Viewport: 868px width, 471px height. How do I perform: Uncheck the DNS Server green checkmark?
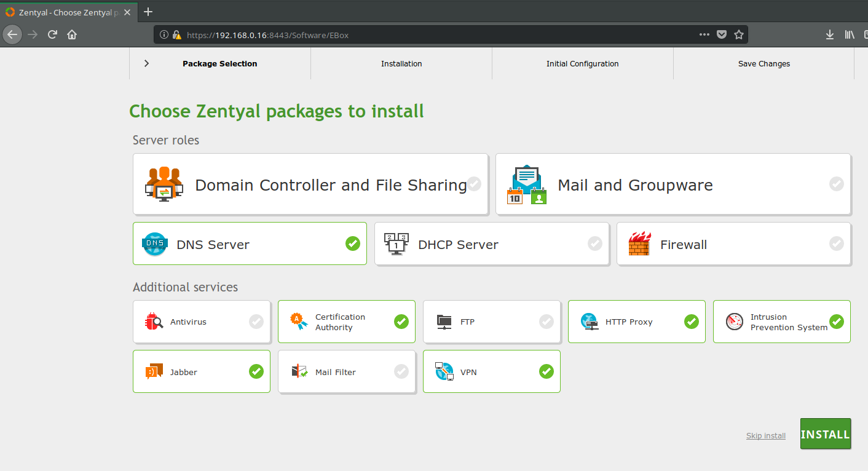(x=352, y=243)
